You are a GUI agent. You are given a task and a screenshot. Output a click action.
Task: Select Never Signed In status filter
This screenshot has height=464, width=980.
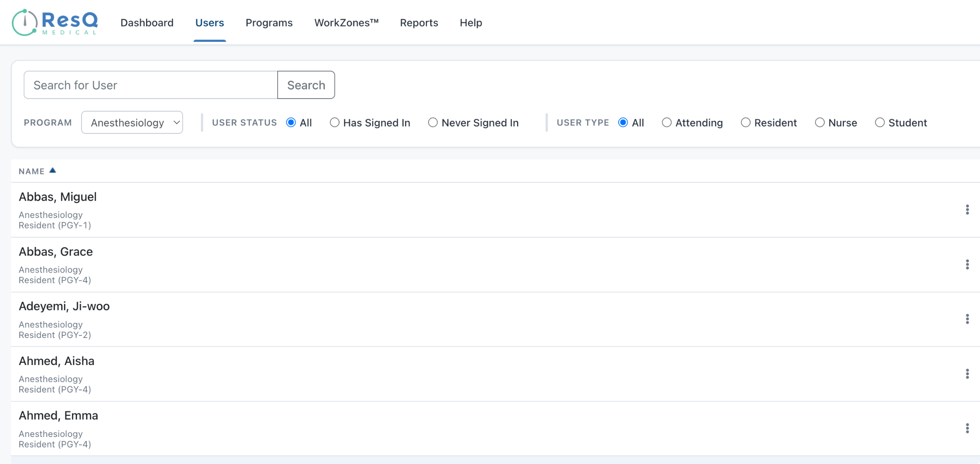click(x=432, y=123)
